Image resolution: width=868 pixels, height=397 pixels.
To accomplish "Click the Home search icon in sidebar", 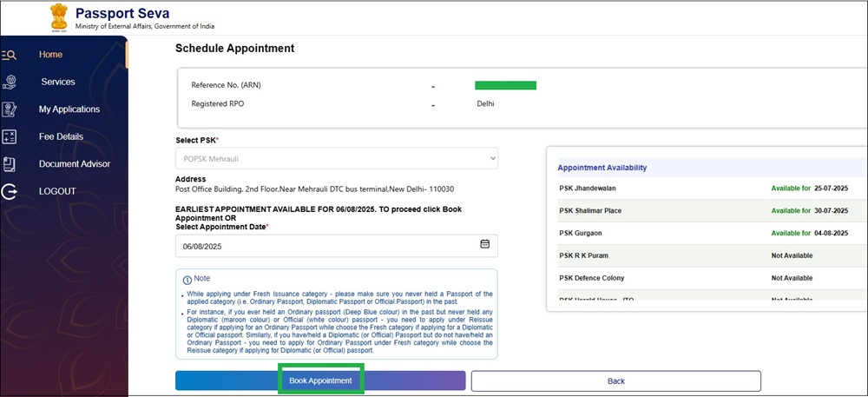I will point(9,55).
